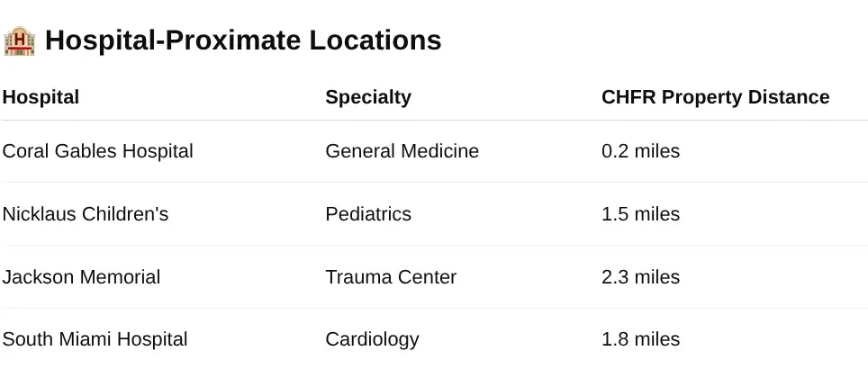Click the 1.5 miles distance cell
This screenshot has width=868, height=378.
click(x=640, y=214)
